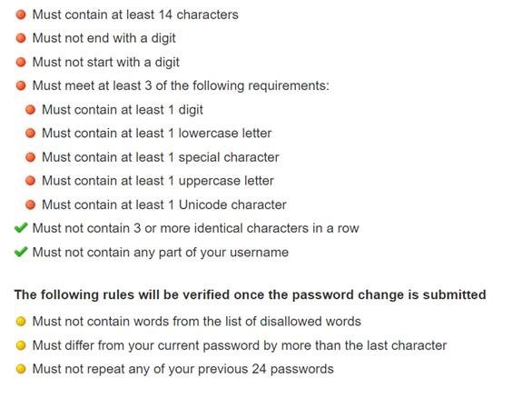Image resolution: width=532 pixels, height=398 pixels.
Task: Click red dot next to uppercase letter rule
Action: [30, 181]
